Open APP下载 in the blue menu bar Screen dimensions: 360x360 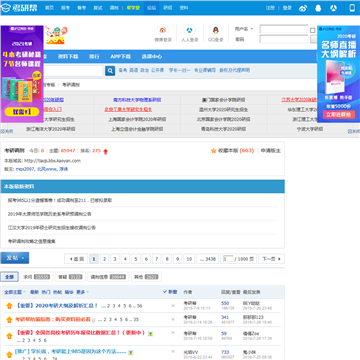click(x=120, y=57)
